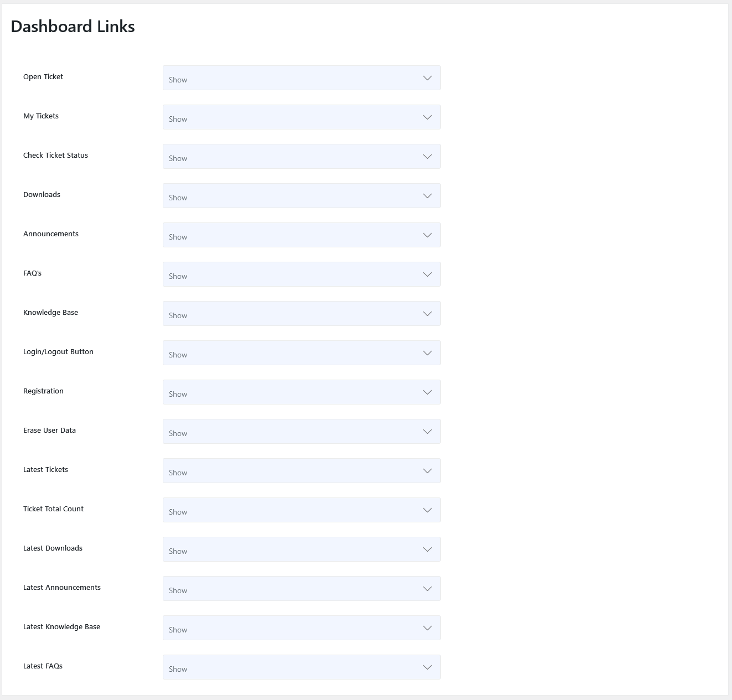Image resolution: width=732 pixels, height=700 pixels.
Task: Open the FAQ's dropdown selector
Action: click(301, 274)
